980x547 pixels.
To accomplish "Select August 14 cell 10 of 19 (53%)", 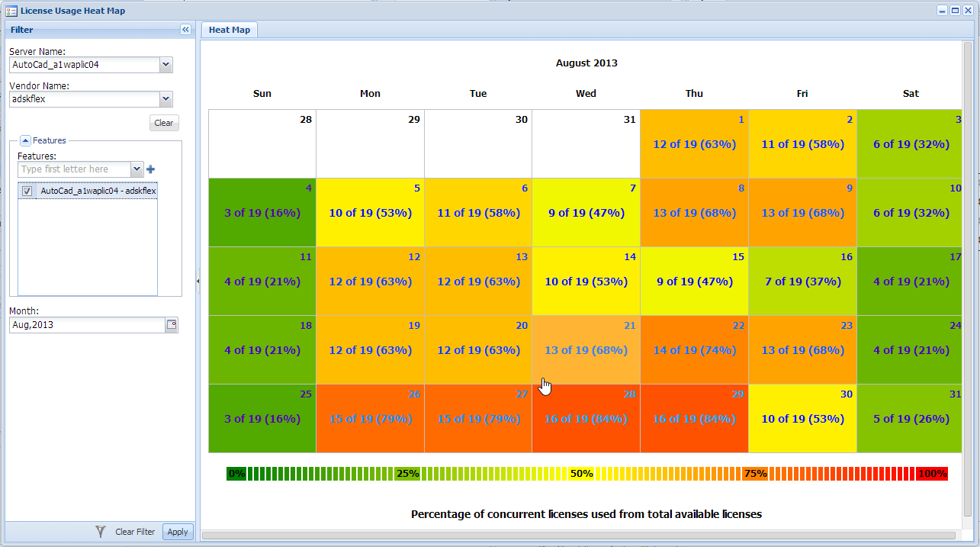I will (x=586, y=282).
